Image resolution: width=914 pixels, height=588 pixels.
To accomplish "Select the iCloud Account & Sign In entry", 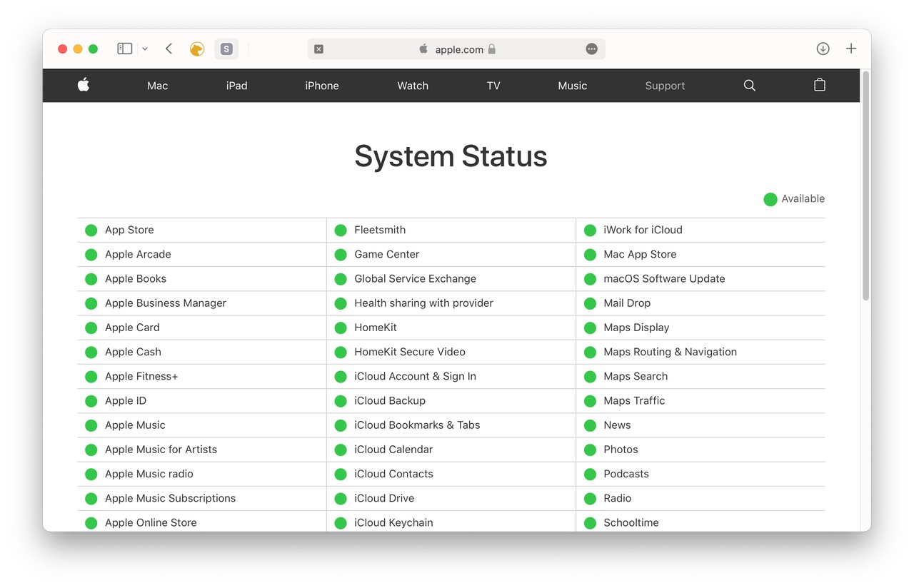I will pos(415,376).
